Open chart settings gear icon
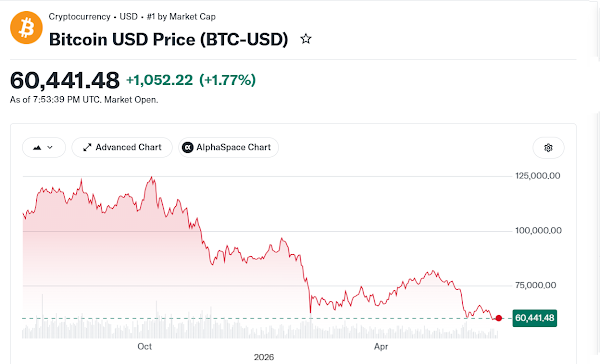600x364 pixels. coord(548,148)
